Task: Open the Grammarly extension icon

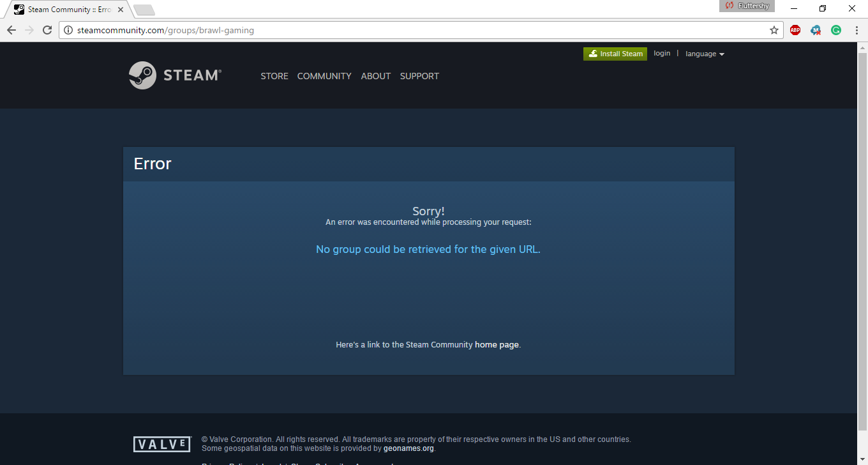Action: 835,30
